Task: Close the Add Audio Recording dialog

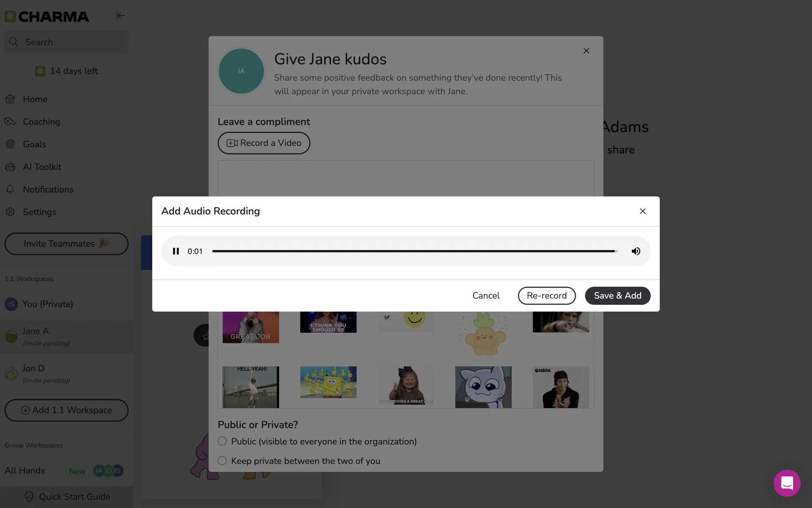Action: (x=642, y=211)
